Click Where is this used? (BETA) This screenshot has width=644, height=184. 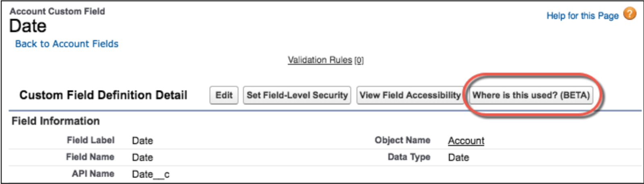click(531, 95)
